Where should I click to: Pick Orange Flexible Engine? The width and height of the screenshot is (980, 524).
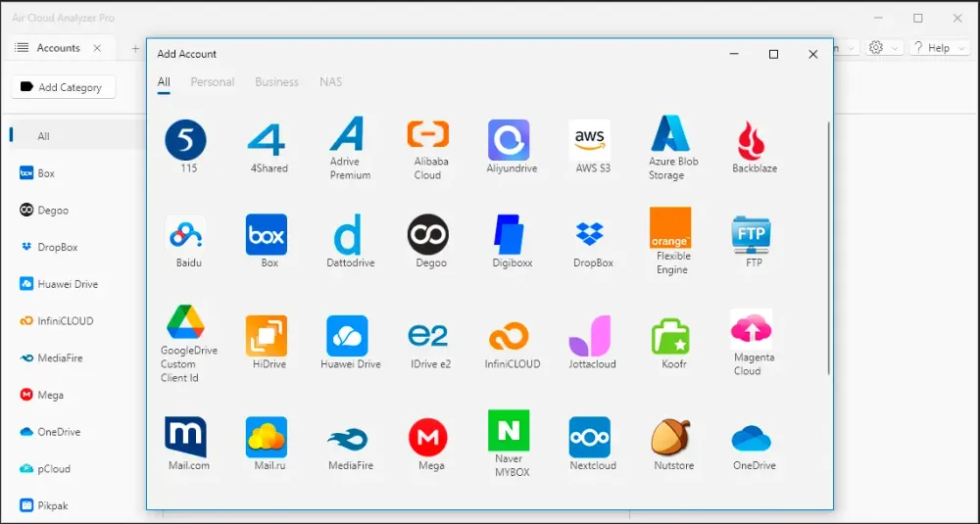[x=670, y=228]
